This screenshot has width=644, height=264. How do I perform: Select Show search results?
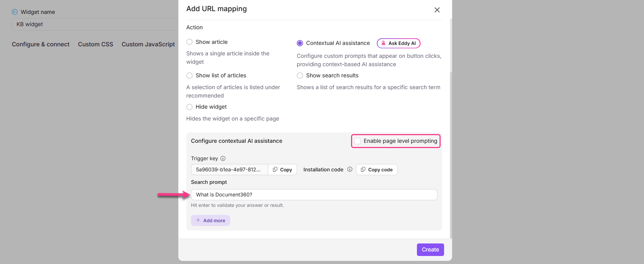tap(300, 76)
